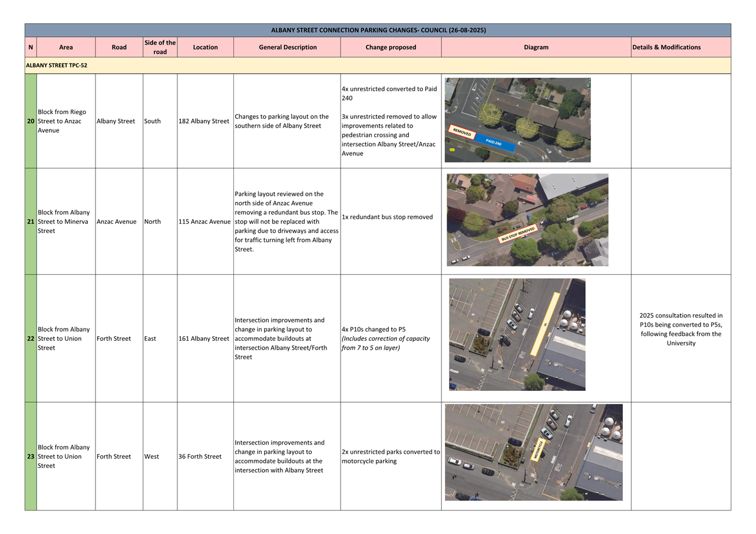Click the yellow P5 parking strip
Viewport: 756px width, 534px height.
tap(545, 324)
